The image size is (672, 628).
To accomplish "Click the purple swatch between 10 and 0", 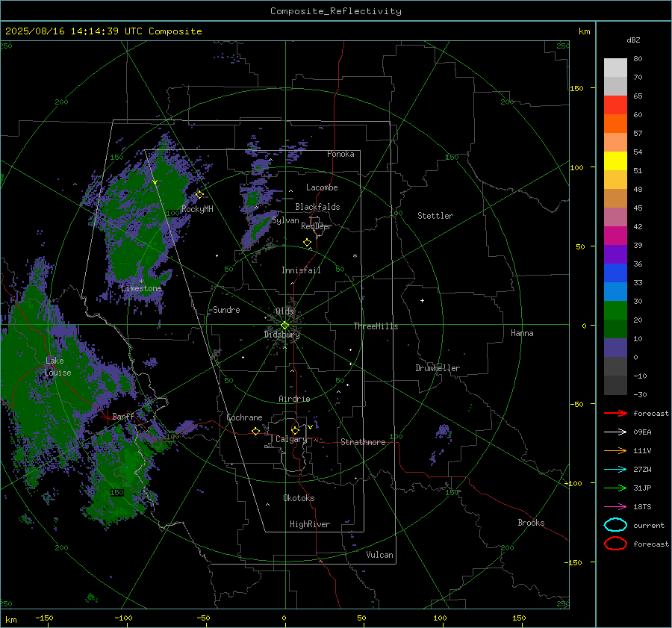I will [615, 348].
